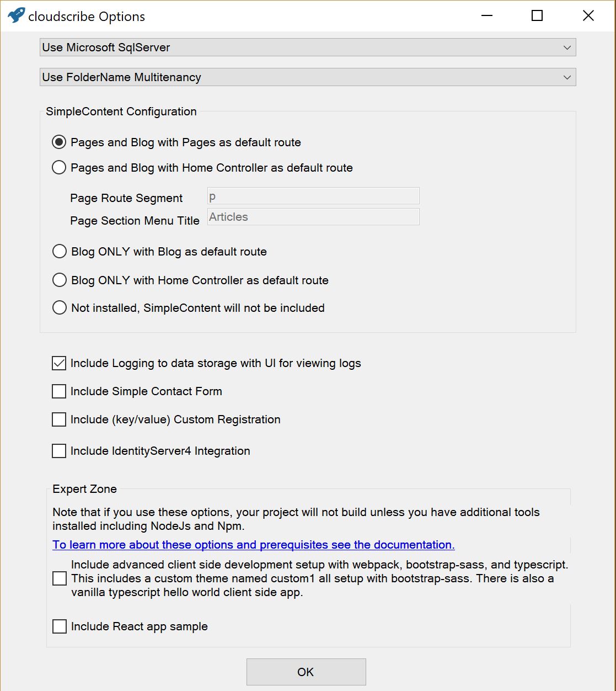Open the prerequisites documentation link
This screenshot has height=691, width=616.
(253, 545)
